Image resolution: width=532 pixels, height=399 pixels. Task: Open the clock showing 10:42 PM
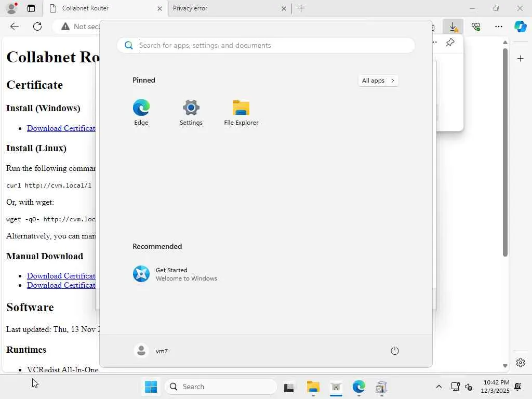point(495,387)
